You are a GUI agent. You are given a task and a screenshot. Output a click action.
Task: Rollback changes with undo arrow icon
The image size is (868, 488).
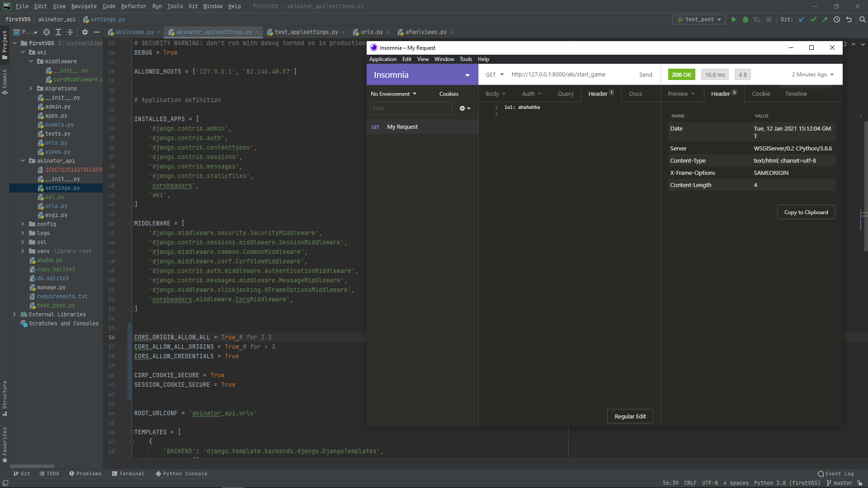click(x=849, y=19)
